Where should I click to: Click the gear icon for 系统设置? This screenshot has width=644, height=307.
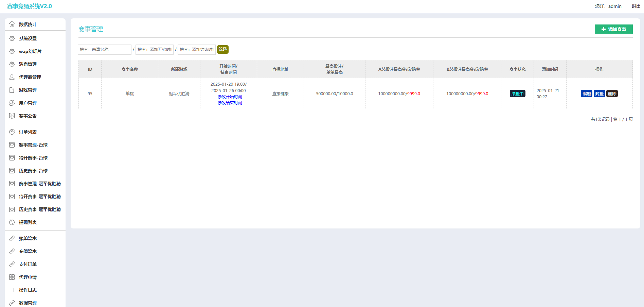click(12, 38)
